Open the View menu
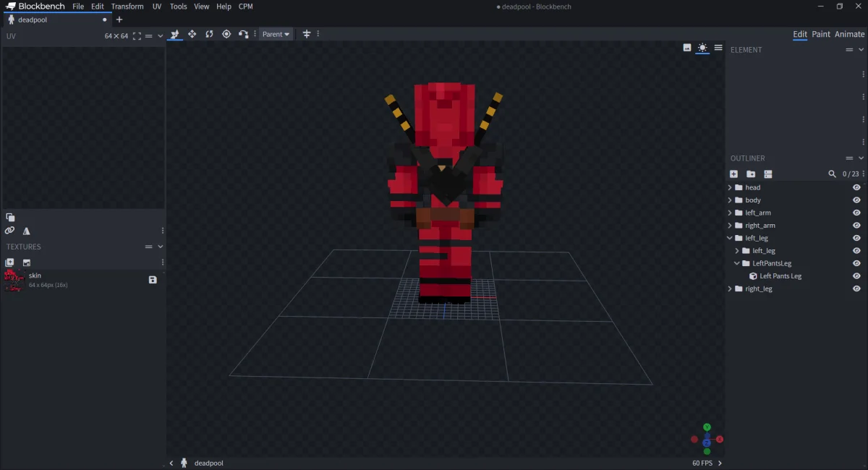This screenshot has height=470, width=868. tap(202, 6)
